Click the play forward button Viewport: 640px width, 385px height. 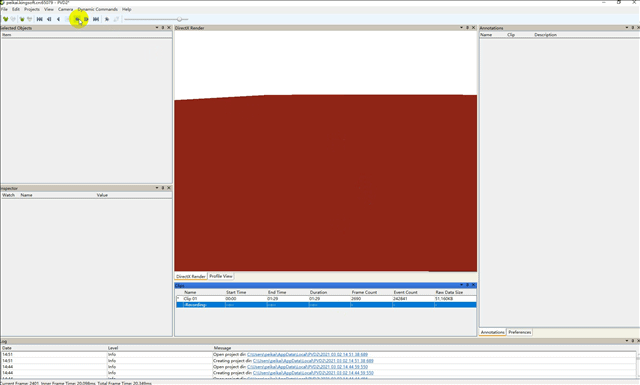click(77, 19)
